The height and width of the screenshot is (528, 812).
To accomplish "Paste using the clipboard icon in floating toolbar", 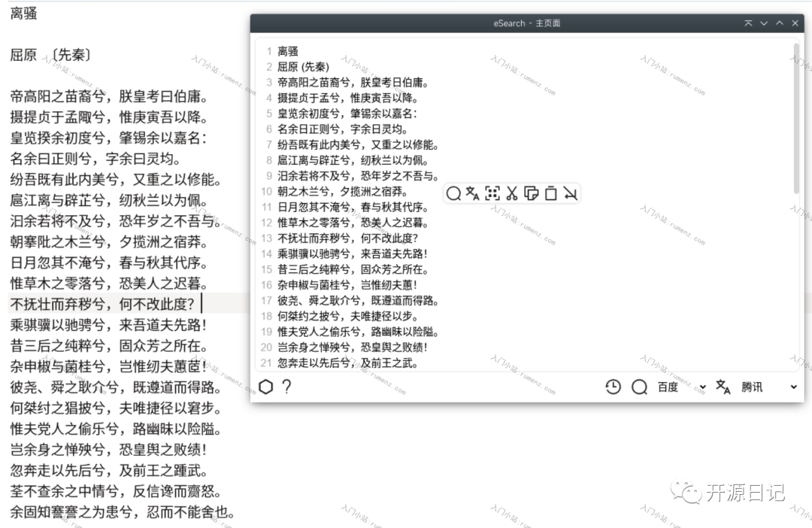I will pyautogui.click(x=551, y=193).
